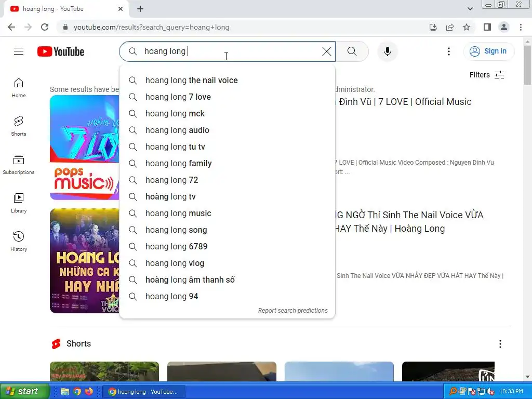
Task: Go back with browser back arrow
Action: point(11,27)
